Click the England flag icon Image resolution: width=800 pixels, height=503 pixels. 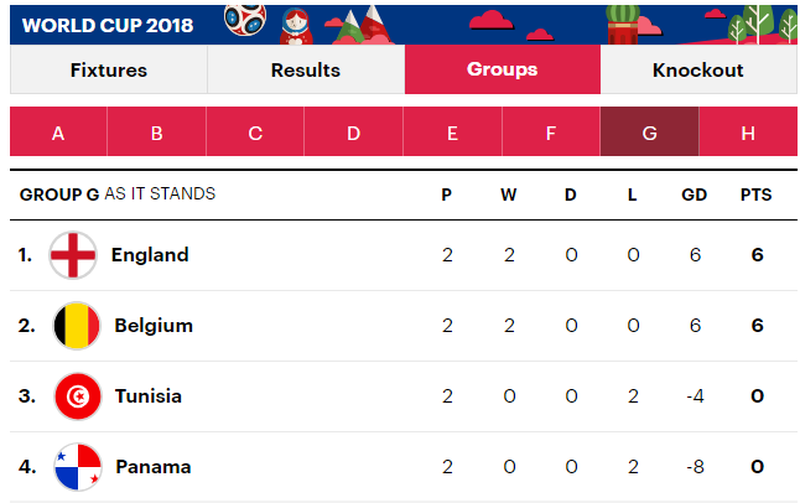pyautogui.click(x=74, y=256)
